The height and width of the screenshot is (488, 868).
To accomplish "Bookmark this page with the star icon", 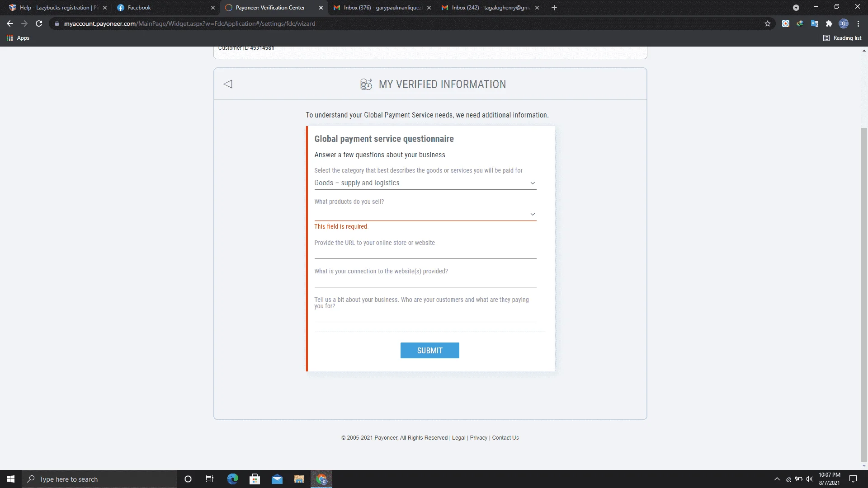I will (x=768, y=23).
